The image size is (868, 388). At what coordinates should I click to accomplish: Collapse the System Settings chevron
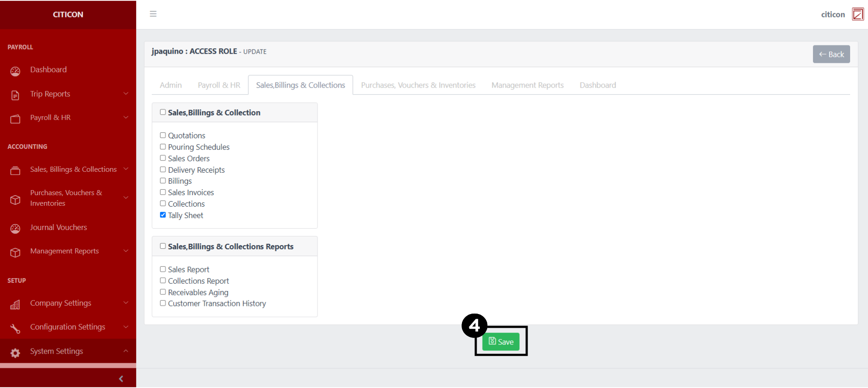point(126,351)
